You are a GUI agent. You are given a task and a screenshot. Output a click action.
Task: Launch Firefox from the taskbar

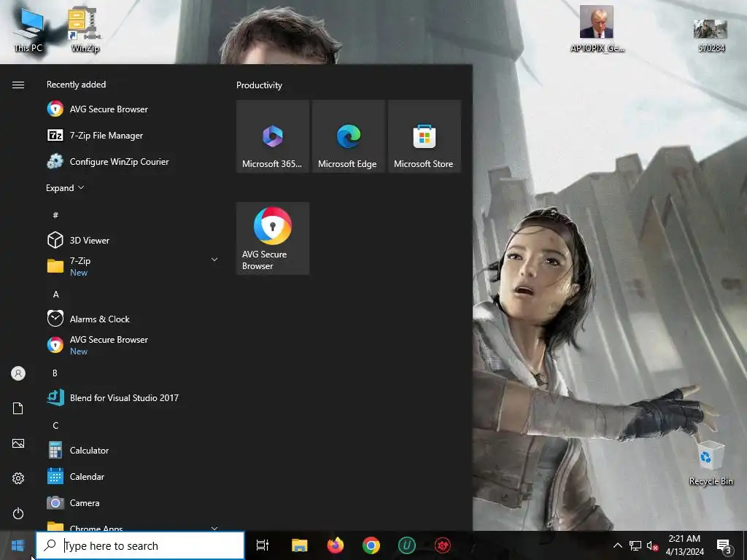pos(336,545)
